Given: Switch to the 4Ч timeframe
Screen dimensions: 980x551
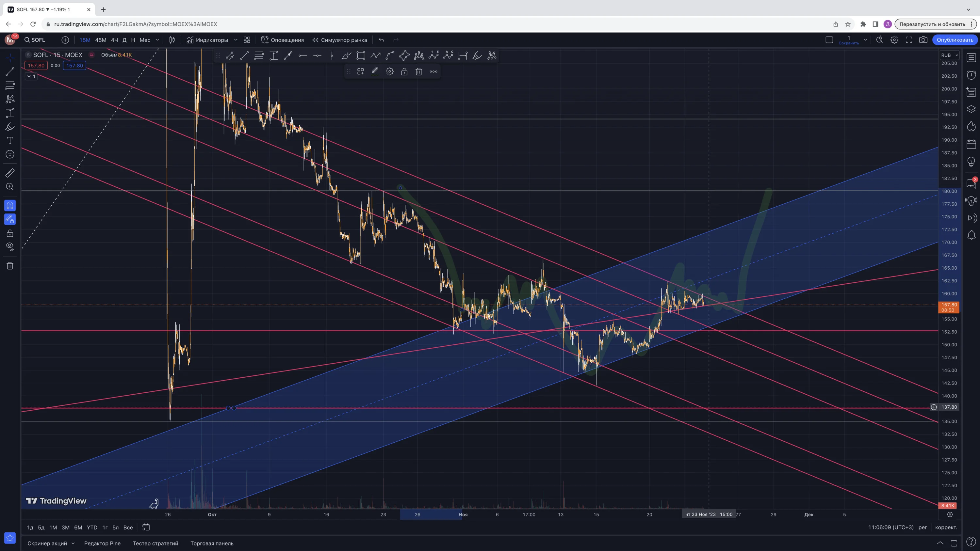Looking at the screenshot, I should click(115, 40).
